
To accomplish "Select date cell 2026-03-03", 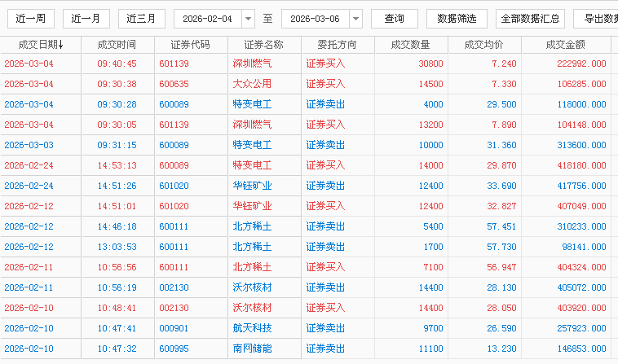I will [x=29, y=145].
